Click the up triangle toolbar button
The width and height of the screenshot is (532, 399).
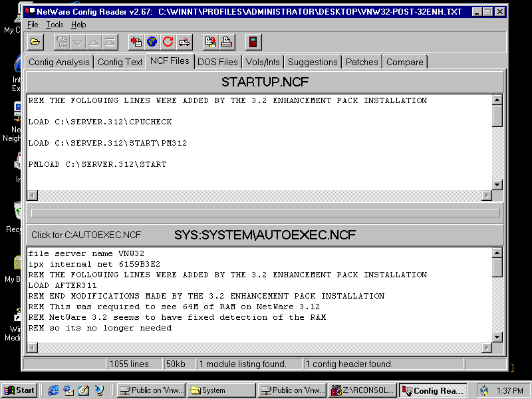tap(94, 42)
